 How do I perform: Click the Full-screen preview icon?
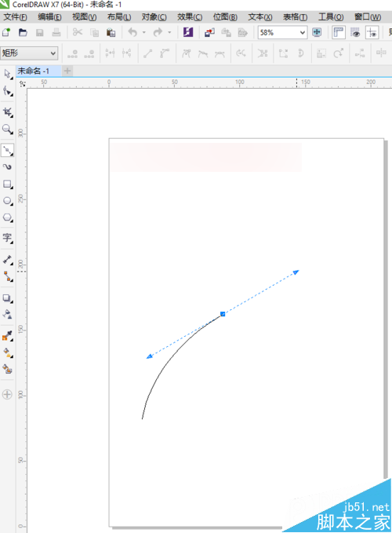(317, 33)
